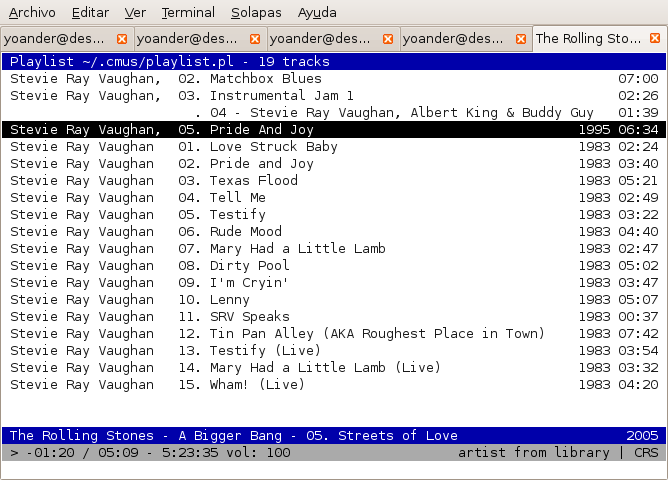Open the Ver menu
Viewport: 668px width, 480px height.
click(x=135, y=13)
